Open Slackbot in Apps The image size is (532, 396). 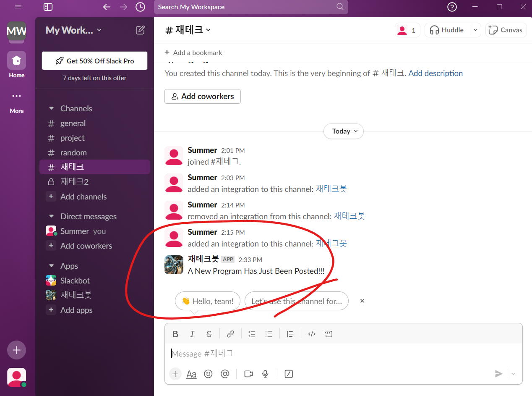tap(95, 281)
